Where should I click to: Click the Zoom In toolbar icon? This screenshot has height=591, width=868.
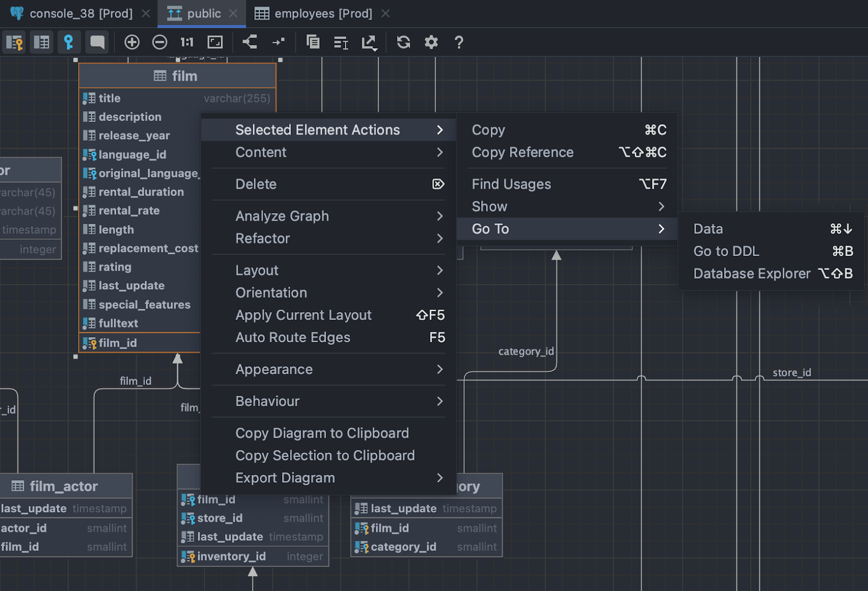[132, 42]
